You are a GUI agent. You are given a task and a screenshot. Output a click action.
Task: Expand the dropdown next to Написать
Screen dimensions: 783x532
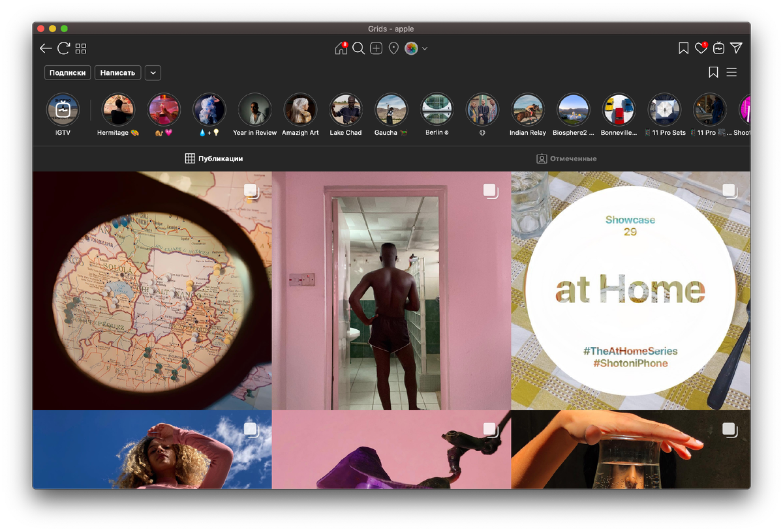tap(153, 73)
